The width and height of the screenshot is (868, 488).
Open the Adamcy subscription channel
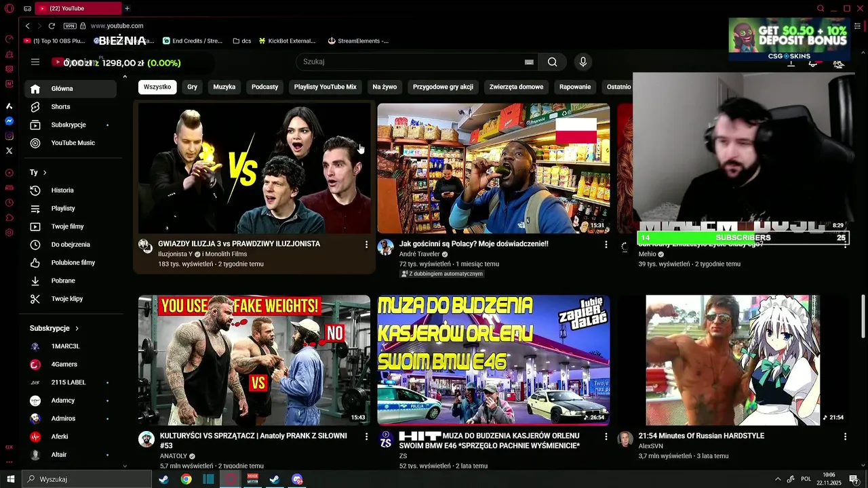(71, 401)
